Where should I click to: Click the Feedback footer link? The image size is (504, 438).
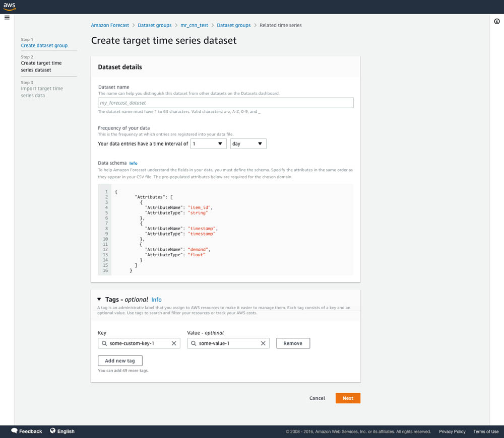[x=31, y=431]
